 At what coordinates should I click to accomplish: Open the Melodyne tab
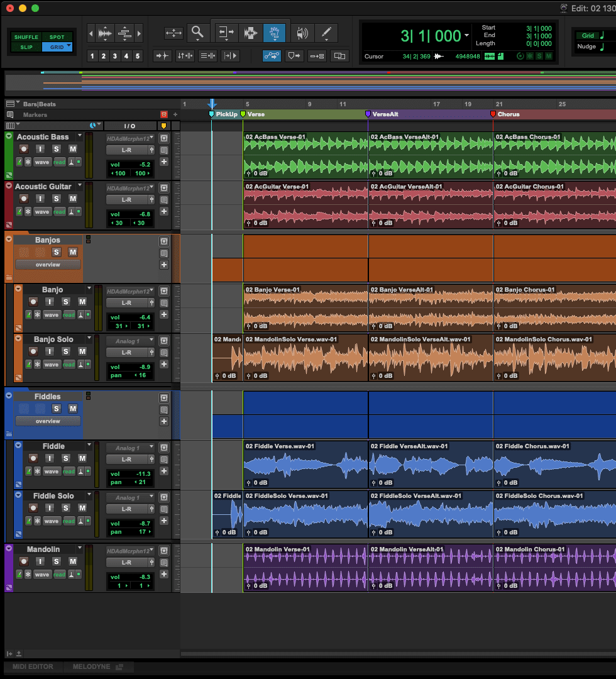(x=91, y=666)
